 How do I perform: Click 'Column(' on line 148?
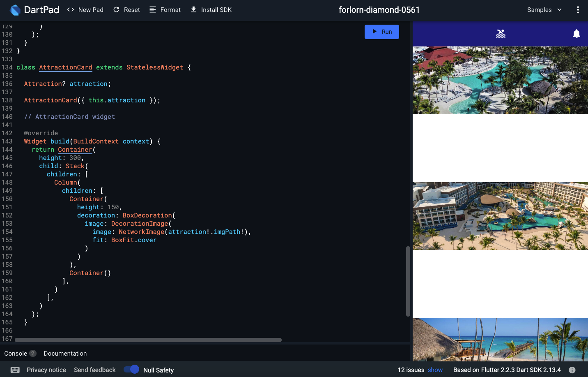point(67,183)
